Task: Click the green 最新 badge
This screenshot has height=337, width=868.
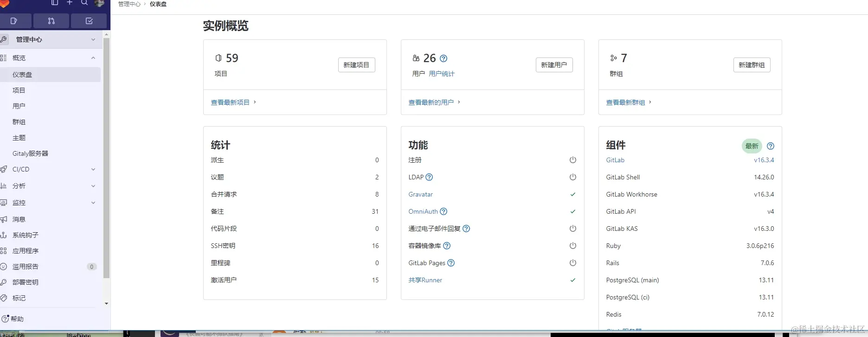Action: pyautogui.click(x=752, y=146)
